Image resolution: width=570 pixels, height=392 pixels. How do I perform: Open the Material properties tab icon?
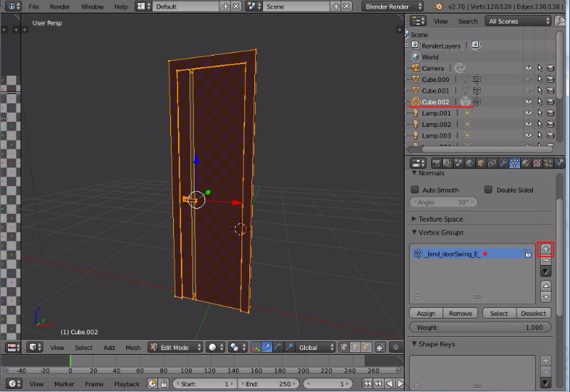click(x=526, y=163)
